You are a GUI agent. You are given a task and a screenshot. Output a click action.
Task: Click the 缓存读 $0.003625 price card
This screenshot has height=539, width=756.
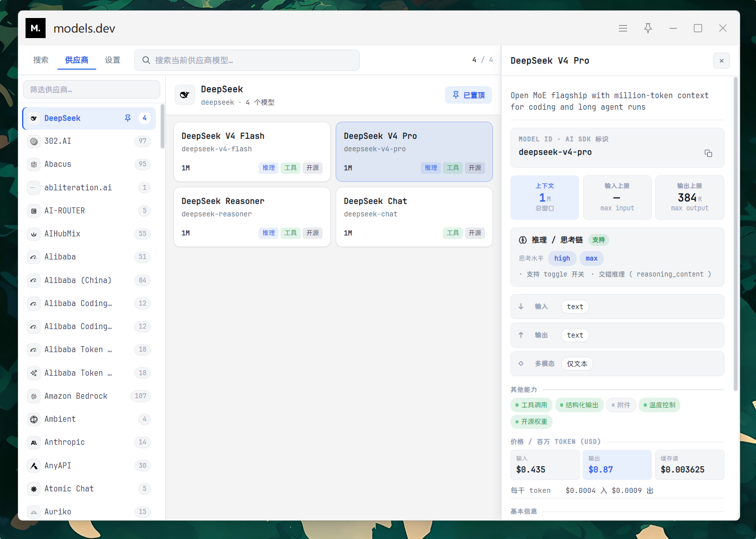pos(690,465)
